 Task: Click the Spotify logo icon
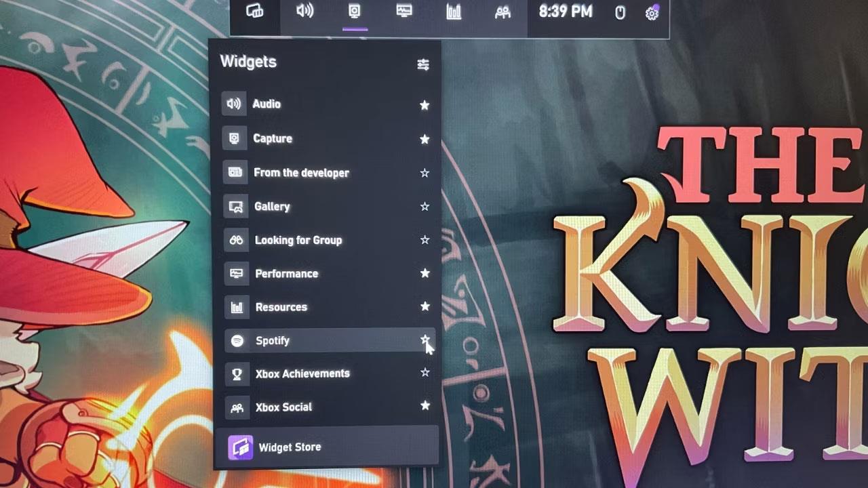(x=237, y=340)
